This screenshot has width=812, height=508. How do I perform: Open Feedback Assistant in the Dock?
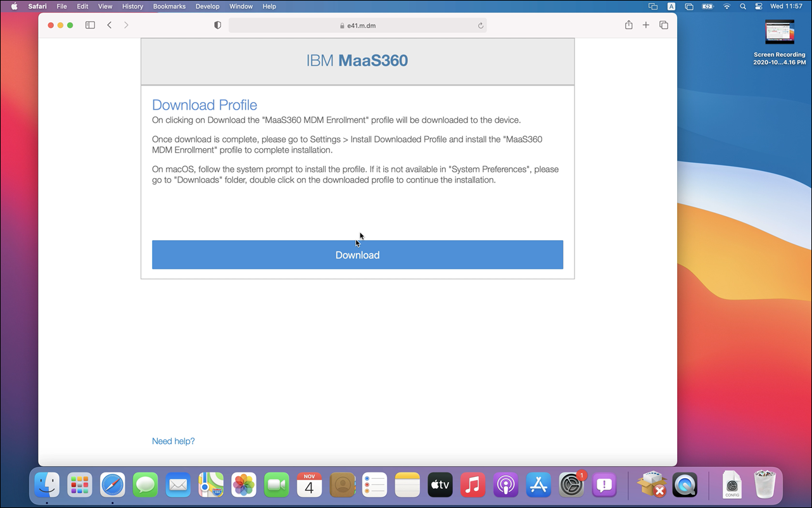pyautogui.click(x=604, y=485)
